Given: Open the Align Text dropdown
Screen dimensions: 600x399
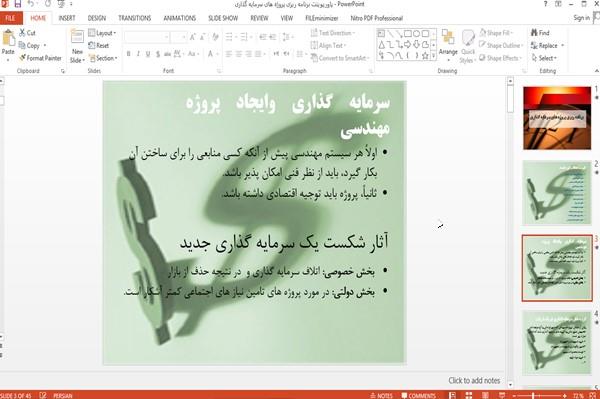Looking at the screenshot, I should pos(329,46).
